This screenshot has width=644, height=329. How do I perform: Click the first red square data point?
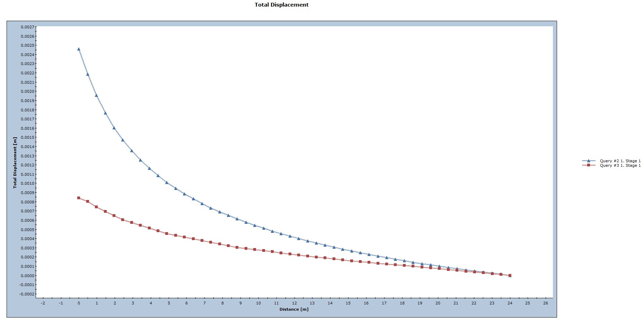point(78,198)
